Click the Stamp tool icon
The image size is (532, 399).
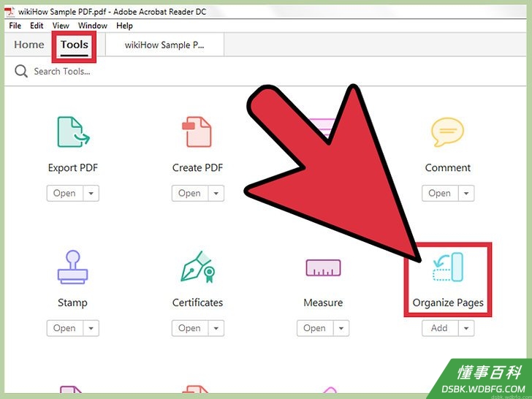[x=72, y=267]
